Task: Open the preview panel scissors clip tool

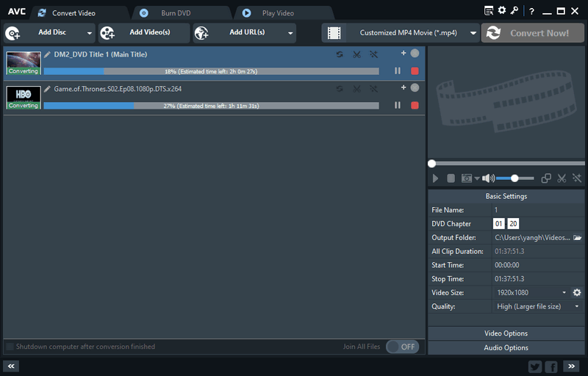Action: pos(562,178)
